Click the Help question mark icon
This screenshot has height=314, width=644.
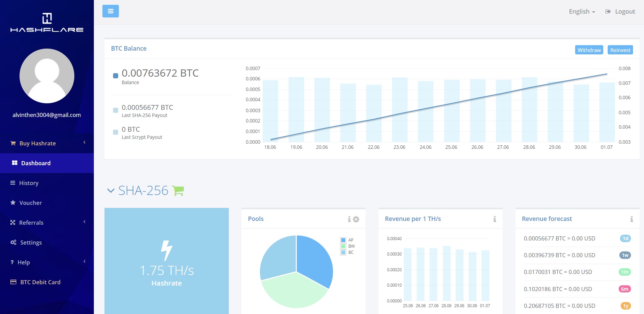click(x=12, y=262)
